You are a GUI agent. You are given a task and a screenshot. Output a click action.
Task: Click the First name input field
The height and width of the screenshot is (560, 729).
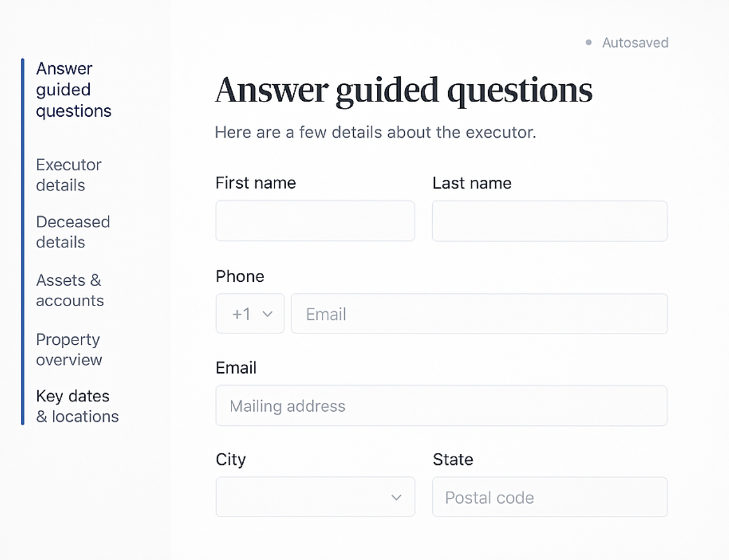(315, 221)
